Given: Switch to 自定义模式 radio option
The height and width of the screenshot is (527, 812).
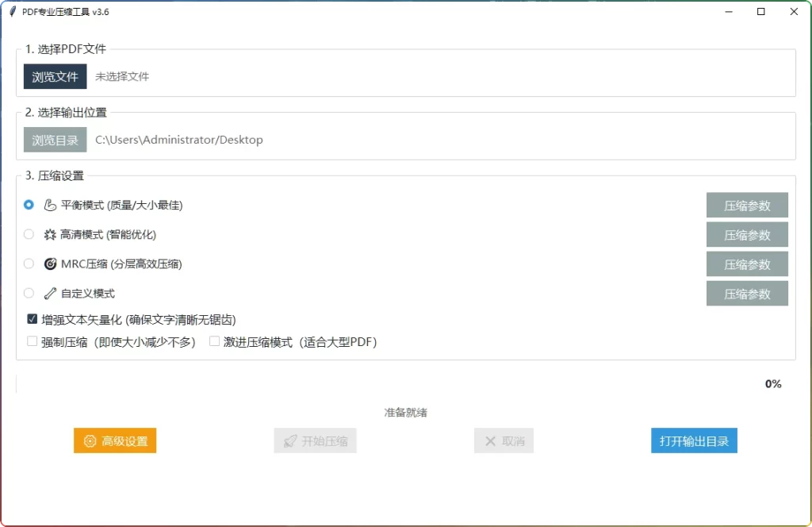Looking at the screenshot, I should [29, 293].
